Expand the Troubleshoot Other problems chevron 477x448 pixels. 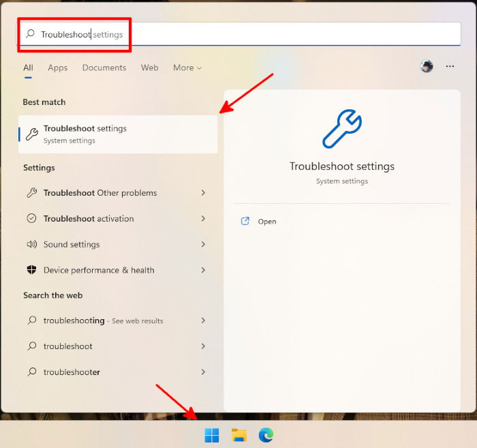coord(203,193)
